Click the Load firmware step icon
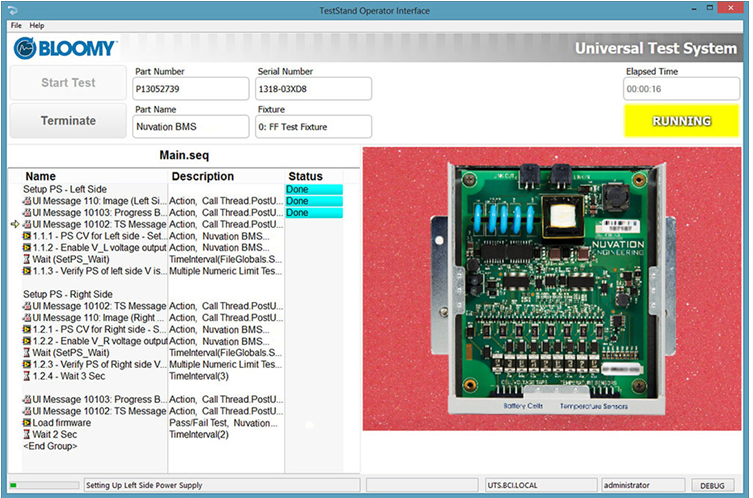 tap(27, 423)
